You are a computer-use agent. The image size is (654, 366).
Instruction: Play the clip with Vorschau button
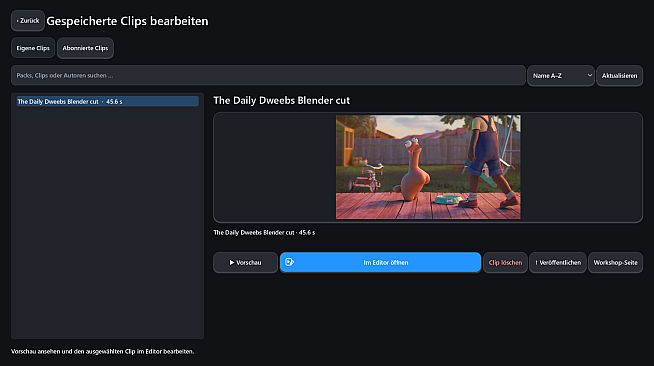coord(245,263)
